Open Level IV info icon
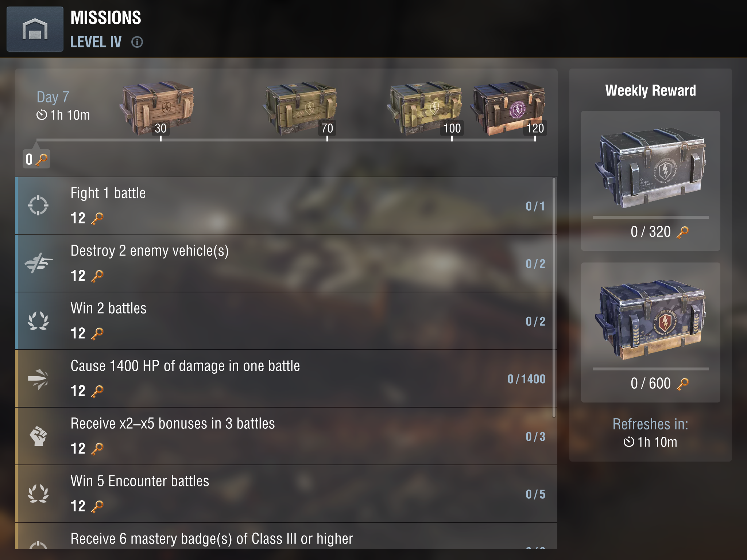Viewport: 747px width, 560px height. [137, 42]
